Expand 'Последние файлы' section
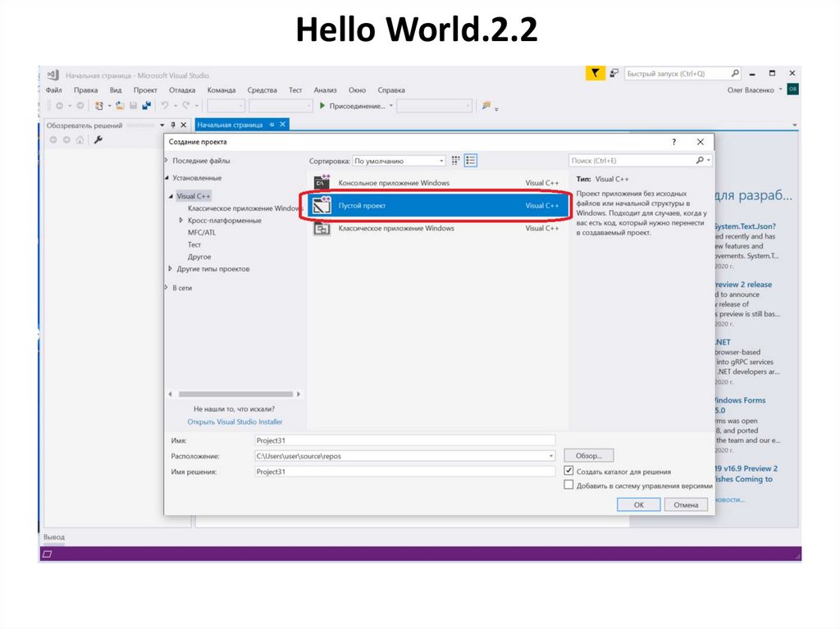This screenshot has width=840, height=629. click(x=166, y=160)
